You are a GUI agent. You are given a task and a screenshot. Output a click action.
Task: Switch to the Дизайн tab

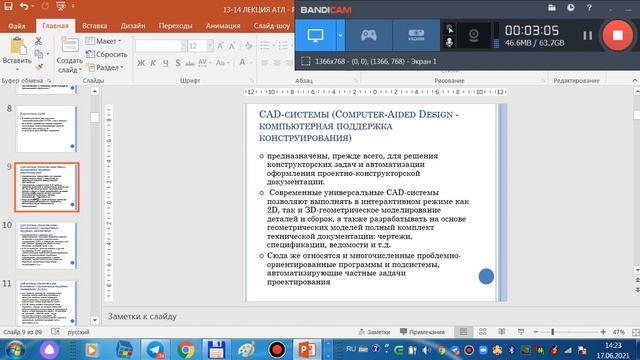pos(133,26)
